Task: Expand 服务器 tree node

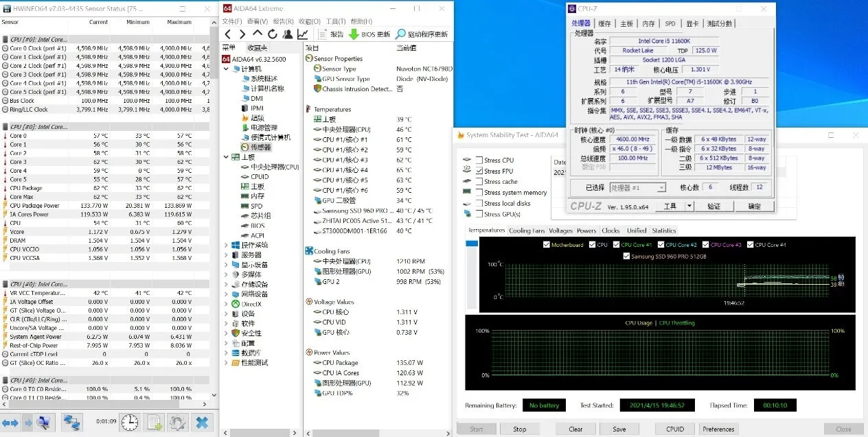Action: point(227,255)
